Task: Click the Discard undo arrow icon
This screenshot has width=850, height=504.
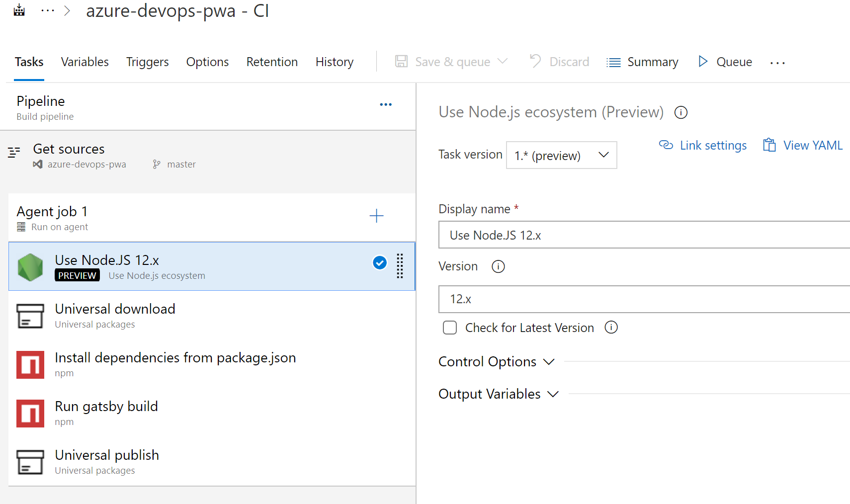Action: (x=535, y=61)
